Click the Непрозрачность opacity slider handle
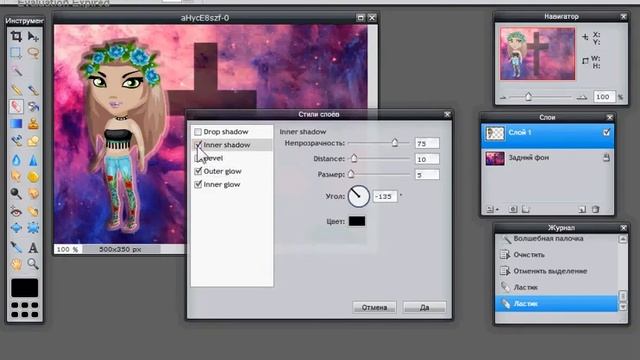The height and width of the screenshot is (360, 640). [x=395, y=142]
